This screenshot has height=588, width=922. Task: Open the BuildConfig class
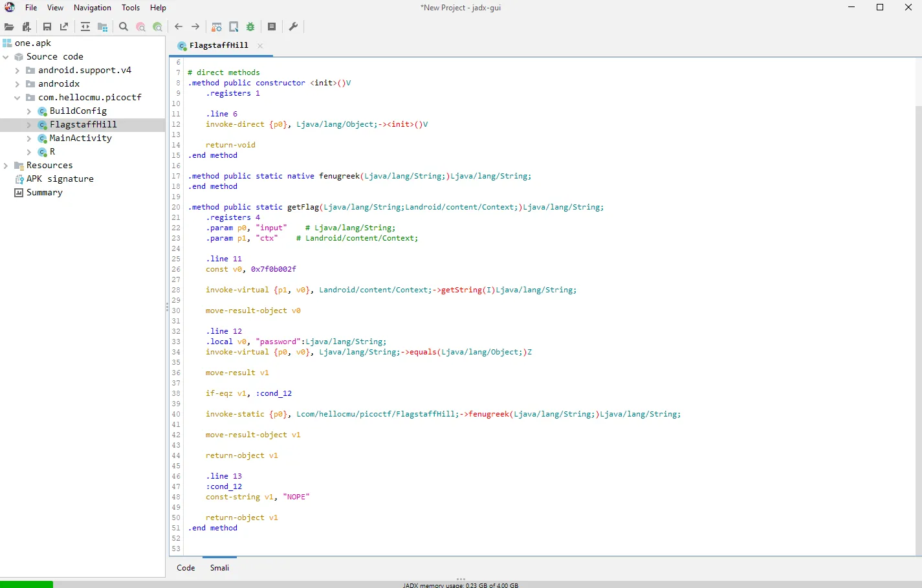[x=78, y=111]
